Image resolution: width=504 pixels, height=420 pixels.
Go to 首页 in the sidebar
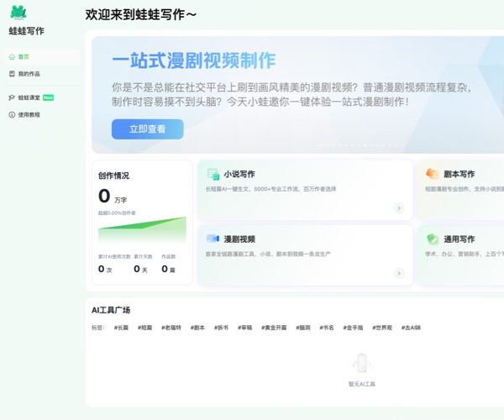pyautogui.click(x=24, y=57)
